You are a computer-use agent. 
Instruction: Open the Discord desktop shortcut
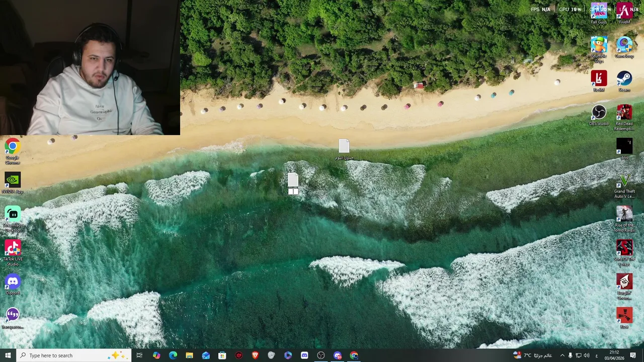(13, 285)
